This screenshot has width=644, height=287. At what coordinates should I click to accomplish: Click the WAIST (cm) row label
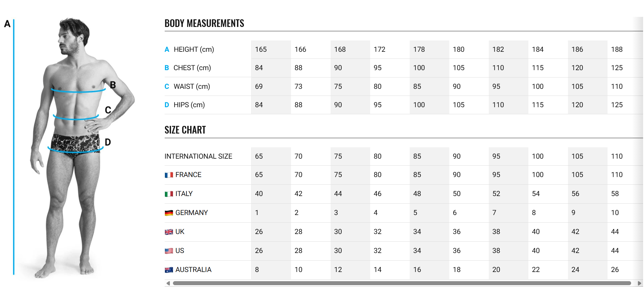coord(192,86)
